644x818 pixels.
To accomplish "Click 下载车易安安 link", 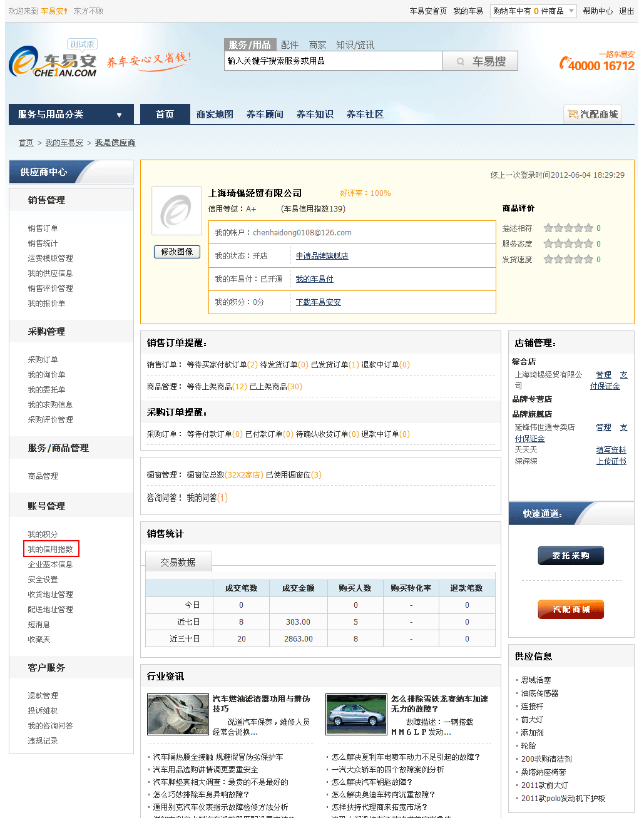I will pos(318,302).
